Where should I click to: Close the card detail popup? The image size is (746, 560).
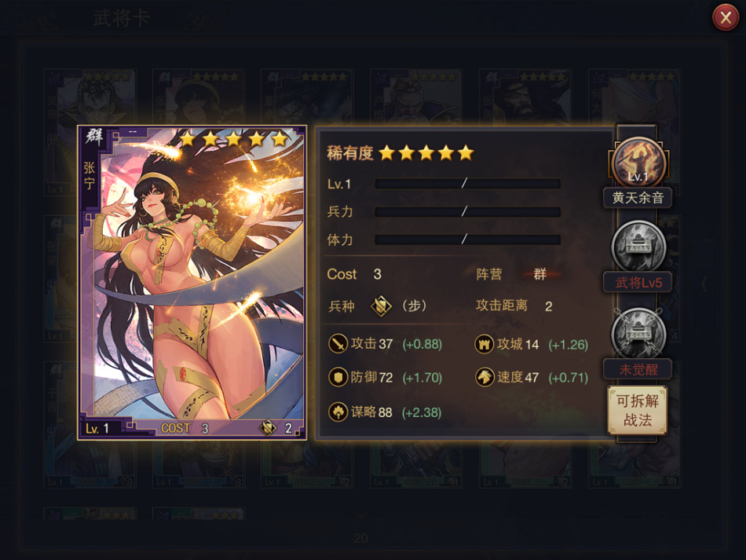point(726,17)
